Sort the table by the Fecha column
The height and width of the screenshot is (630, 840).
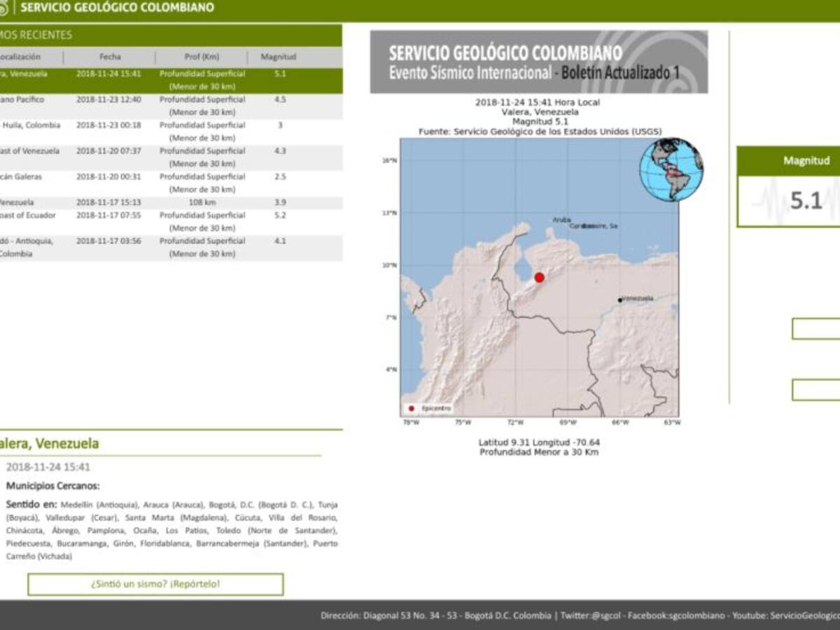(x=110, y=57)
